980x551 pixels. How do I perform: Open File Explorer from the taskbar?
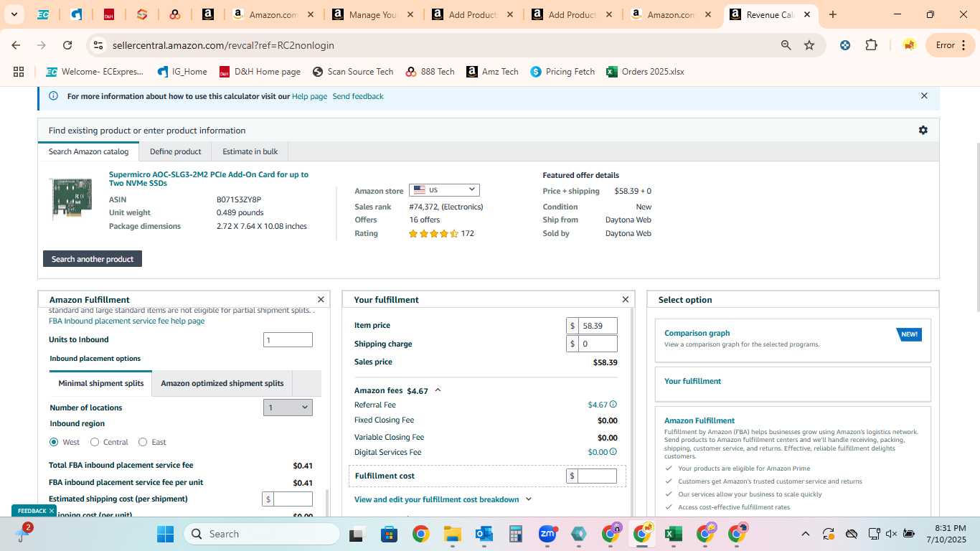[452, 534]
